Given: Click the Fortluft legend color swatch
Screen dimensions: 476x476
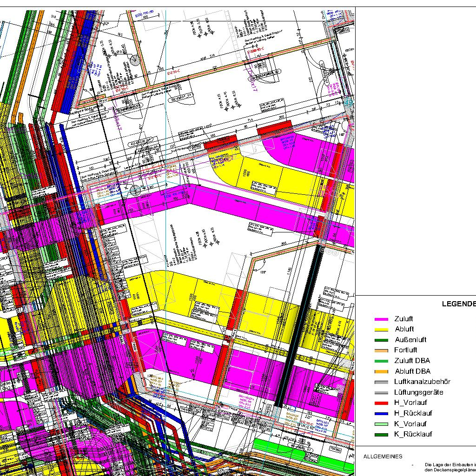Looking at the screenshot, I should click(x=381, y=350).
